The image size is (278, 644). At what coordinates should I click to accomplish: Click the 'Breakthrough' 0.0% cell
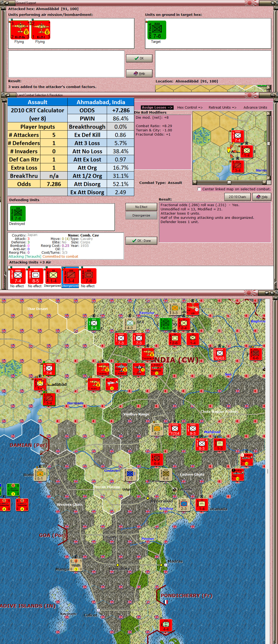pyautogui.click(x=121, y=127)
